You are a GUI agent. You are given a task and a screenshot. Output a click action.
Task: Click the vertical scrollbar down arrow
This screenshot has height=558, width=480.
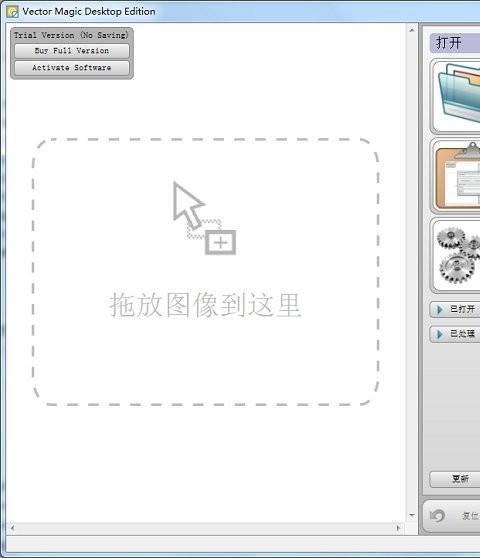point(412,515)
